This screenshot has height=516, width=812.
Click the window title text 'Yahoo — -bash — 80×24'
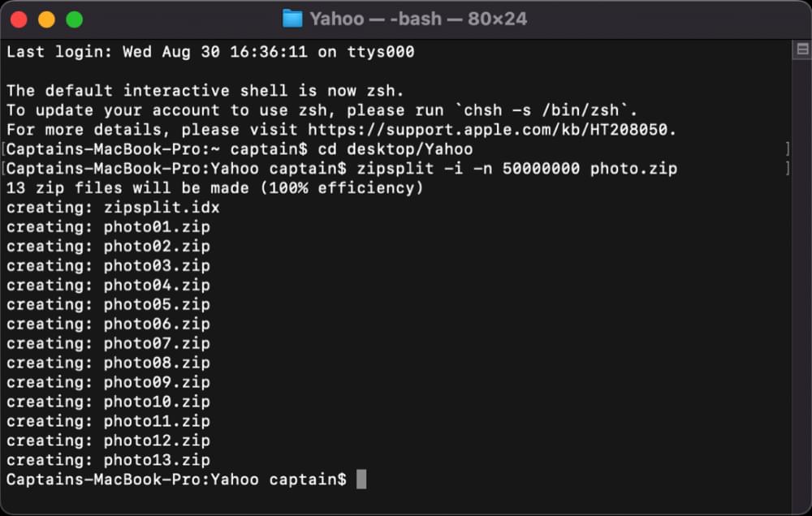pos(418,19)
